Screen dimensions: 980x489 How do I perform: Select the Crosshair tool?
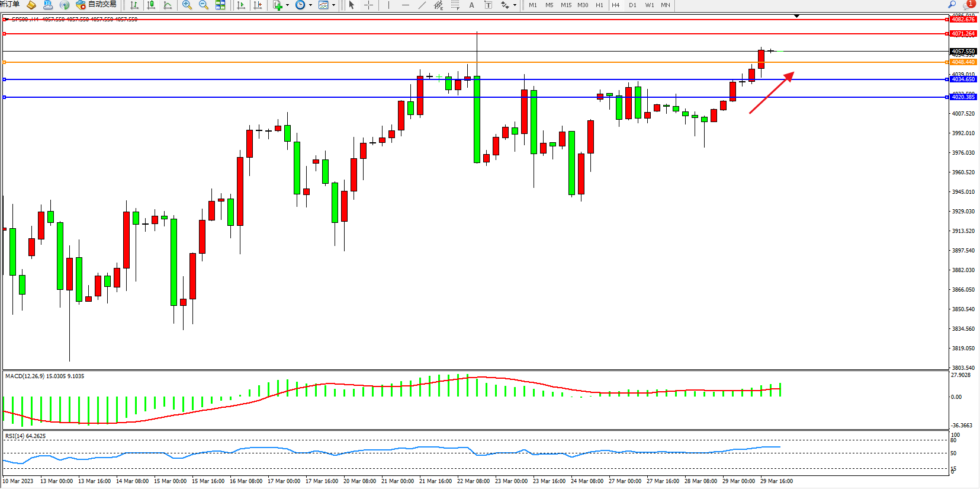pyautogui.click(x=368, y=5)
